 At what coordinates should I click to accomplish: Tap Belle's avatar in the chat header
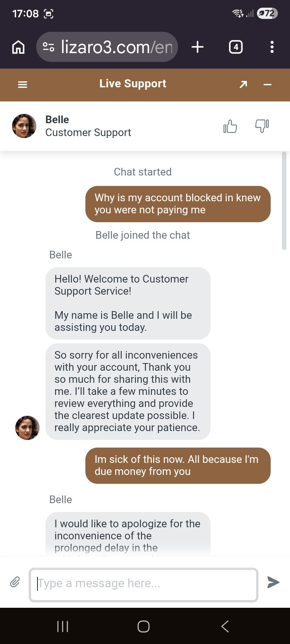click(24, 126)
